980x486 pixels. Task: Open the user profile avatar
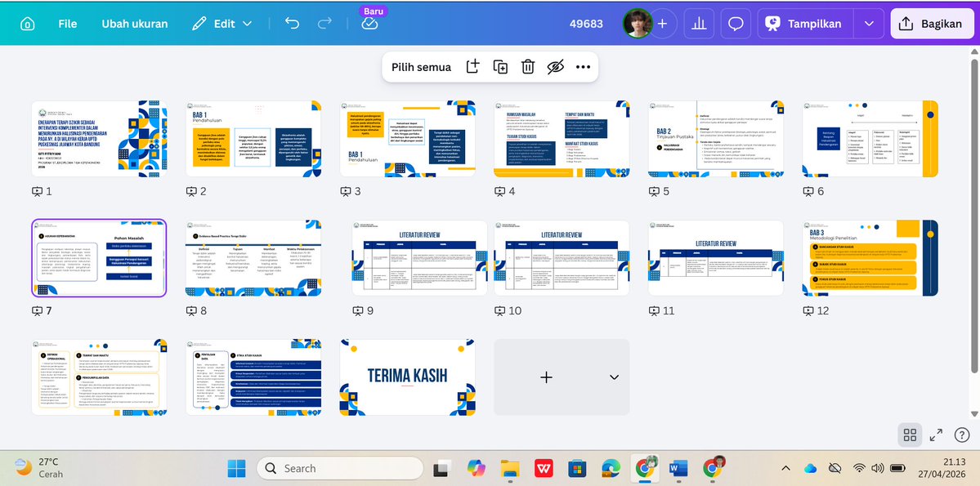637,24
